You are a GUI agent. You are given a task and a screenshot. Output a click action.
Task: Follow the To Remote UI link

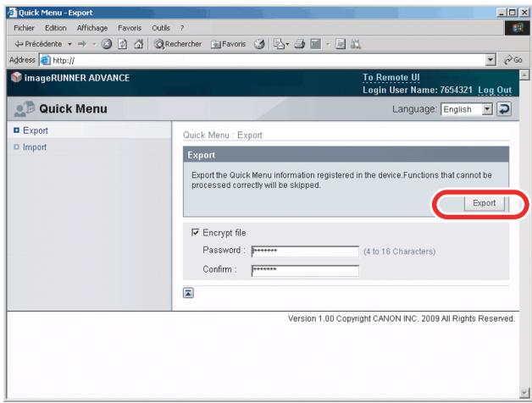pyautogui.click(x=391, y=78)
